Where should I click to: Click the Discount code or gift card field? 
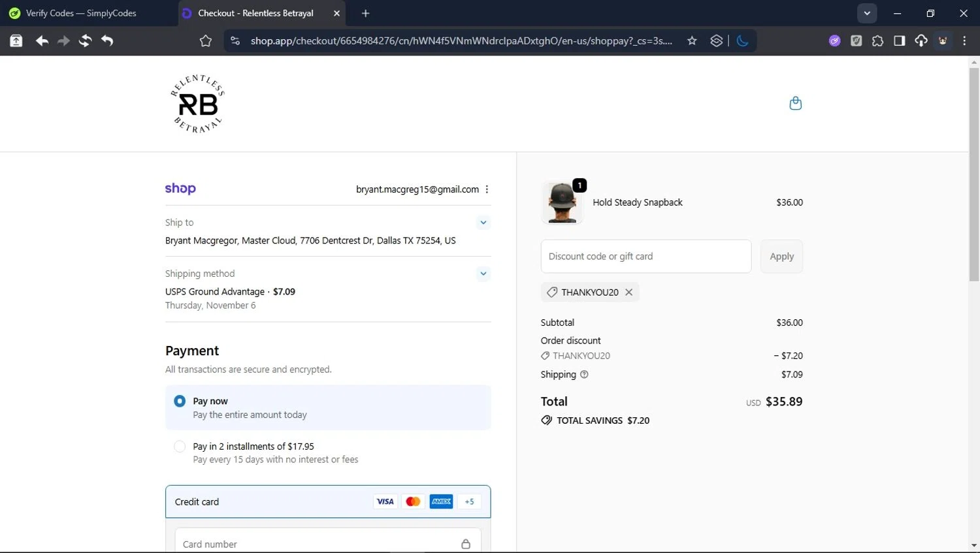(x=646, y=257)
